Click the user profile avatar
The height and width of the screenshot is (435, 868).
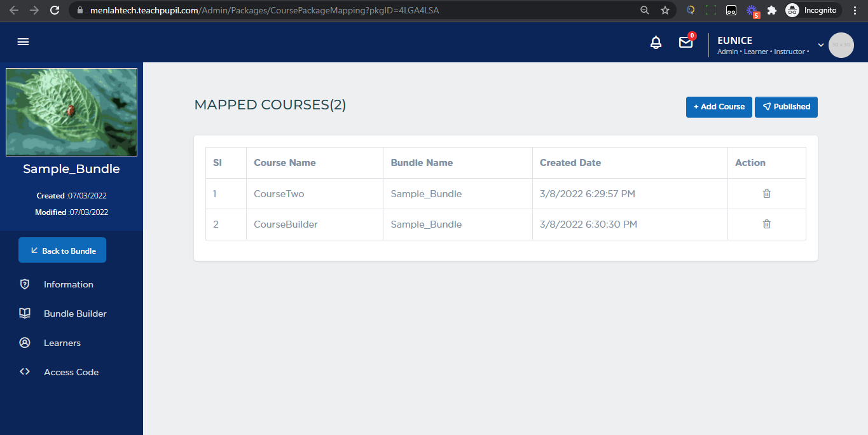pos(841,45)
